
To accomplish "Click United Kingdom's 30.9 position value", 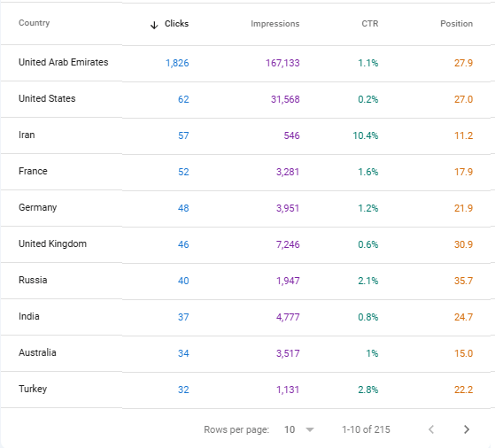I will click(463, 244).
